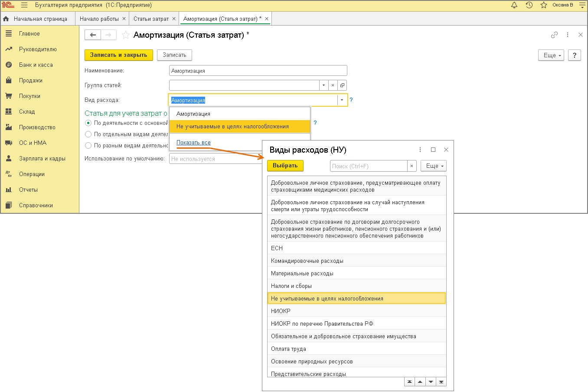The image size is (588, 392).
Task: Open Производство section
Action: pyautogui.click(x=39, y=127)
